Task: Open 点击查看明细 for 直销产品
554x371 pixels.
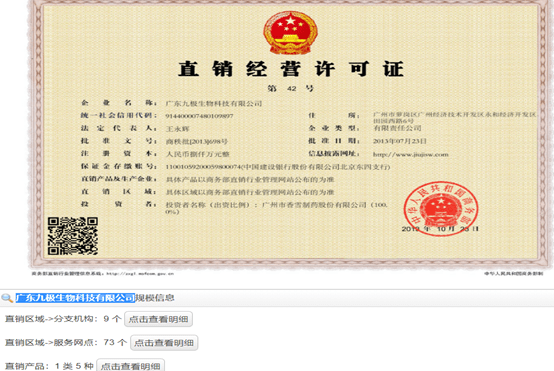Action: click(130, 366)
